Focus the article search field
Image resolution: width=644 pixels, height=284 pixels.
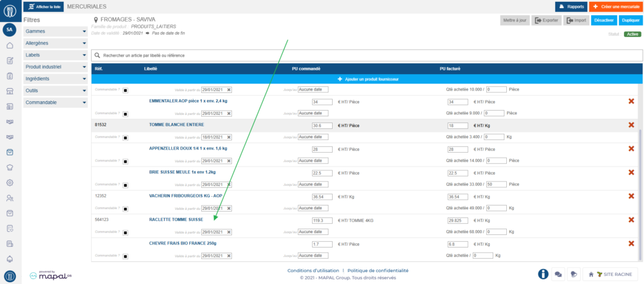pyautogui.click(x=365, y=55)
